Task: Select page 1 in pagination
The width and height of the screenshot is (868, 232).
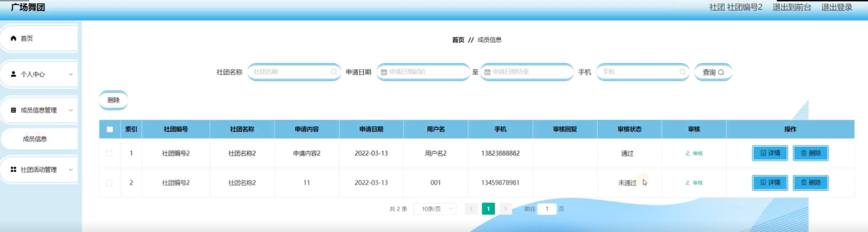Action: tap(488, 209)
